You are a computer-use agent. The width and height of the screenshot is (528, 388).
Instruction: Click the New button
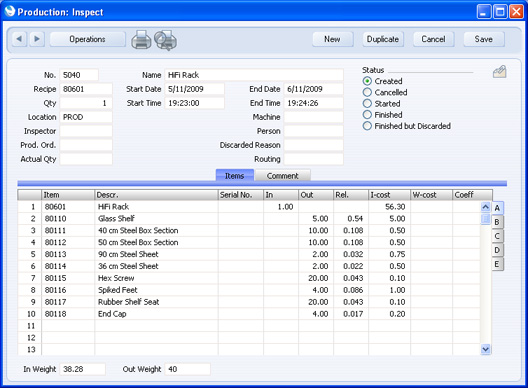pos(332,39)
